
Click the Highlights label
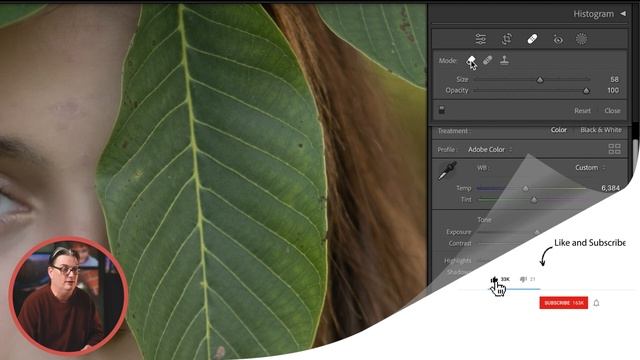coord(458,260)
